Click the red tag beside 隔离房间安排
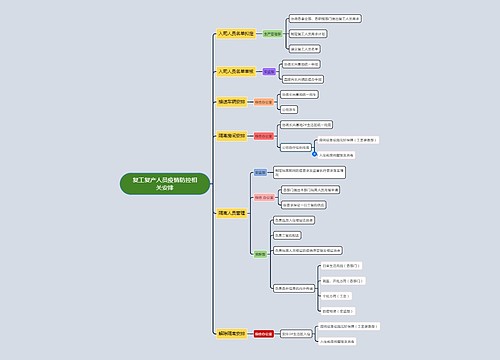Screen dimensions: 500x360 [264, 136]
